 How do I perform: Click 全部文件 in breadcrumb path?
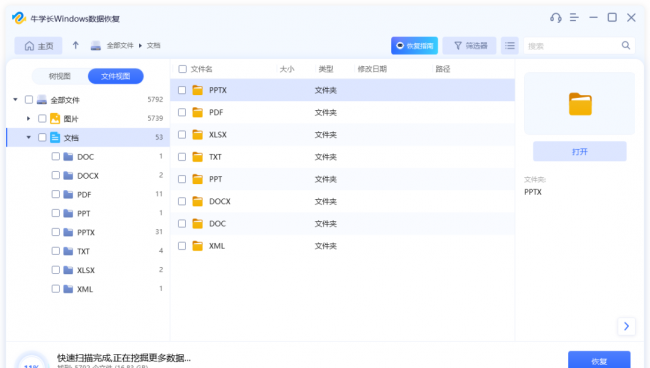120,46
